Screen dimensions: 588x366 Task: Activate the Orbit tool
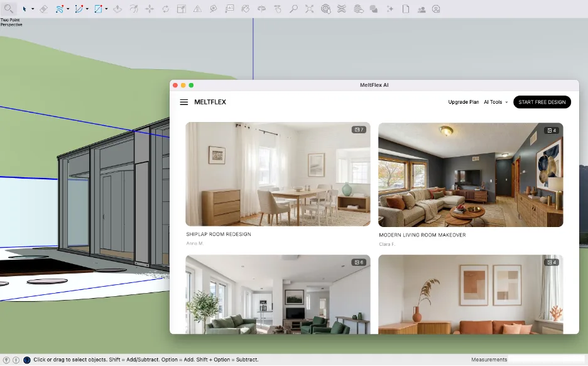click(261, 9)
